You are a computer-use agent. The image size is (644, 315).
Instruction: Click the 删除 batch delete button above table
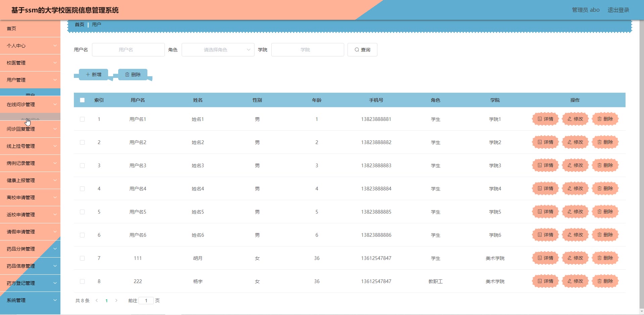pos(133,75)
